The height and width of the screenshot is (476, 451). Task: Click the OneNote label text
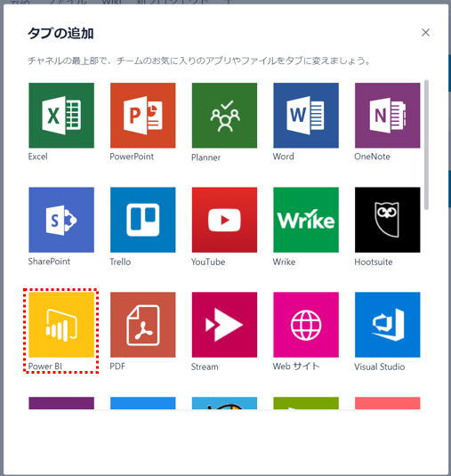pyautogui.click(x=373, y=157)
